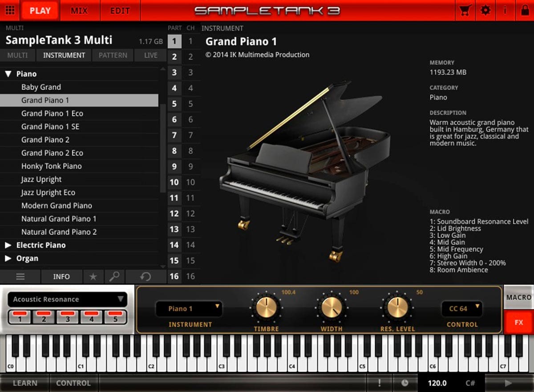Show the info 'i' icon page
The height and width of the screenshot is (392, 534).
pyautogui.click(x=505, y=10)
